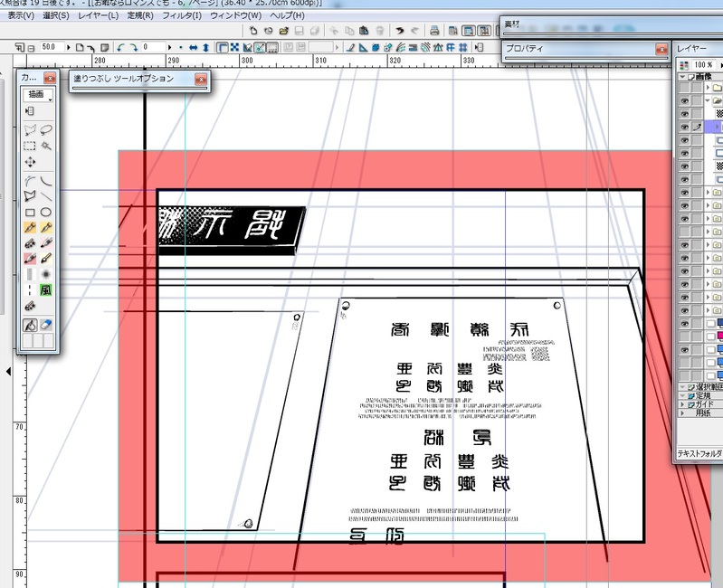Open the フィルタ(I) menu
This screenshot has height=588, width=723.
click(182, 15)
